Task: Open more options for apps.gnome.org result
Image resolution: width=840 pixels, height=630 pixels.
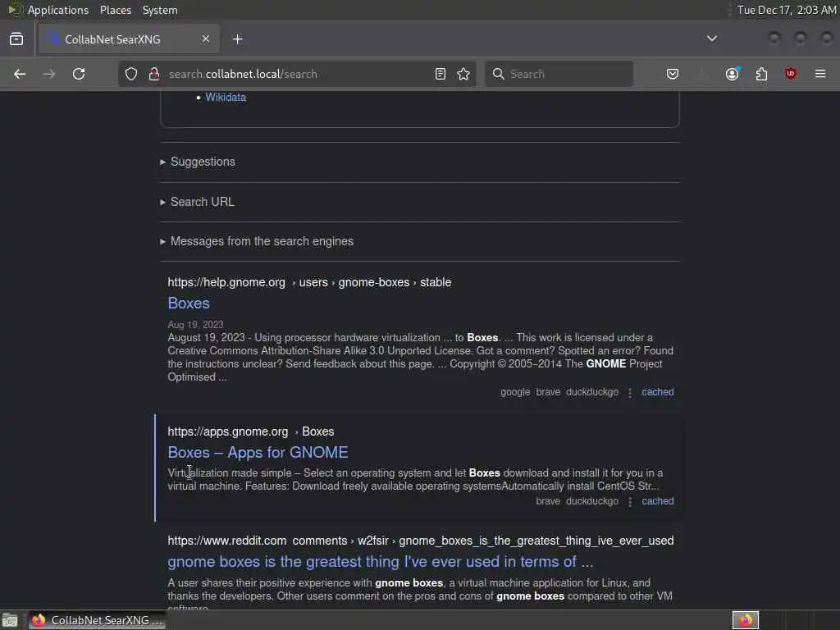Action: tap(630, 502)
